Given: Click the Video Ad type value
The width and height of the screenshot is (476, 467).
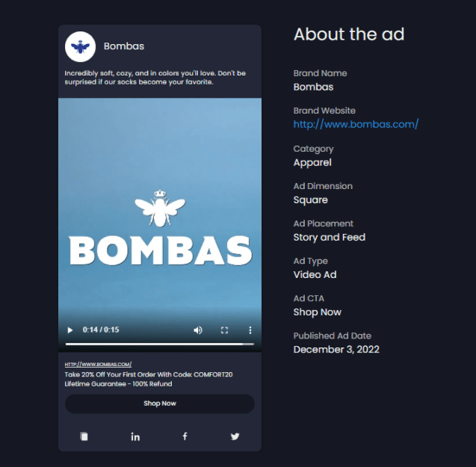Looking at the screenshot, I should coord(315,274).
